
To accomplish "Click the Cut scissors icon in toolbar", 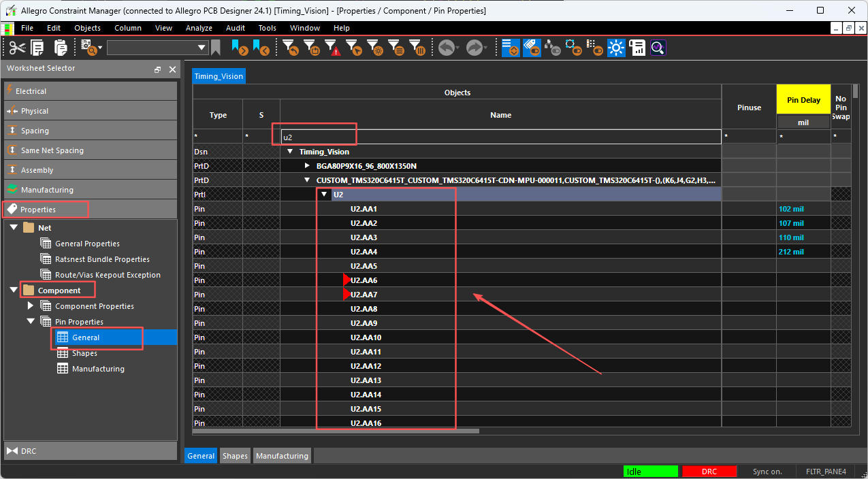I will [16, 48].
